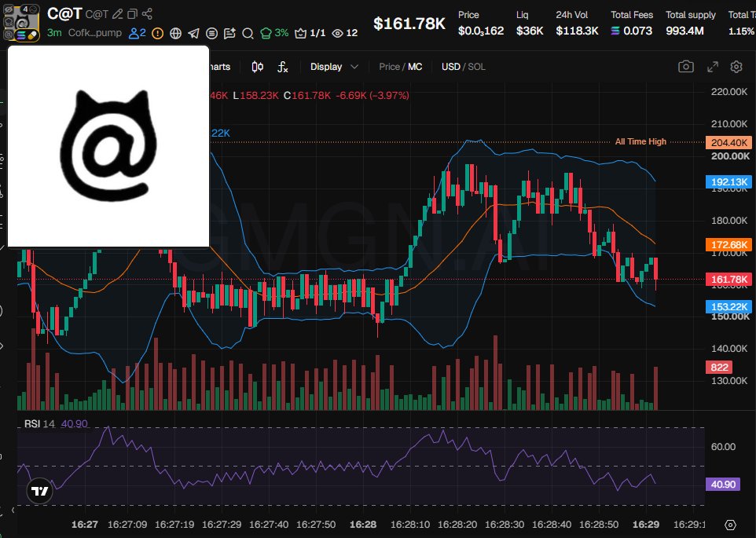The width and height of the screenshot is (756, 538).
Task: Open the Telegram paper-plane icon
Action: [193, 33]
